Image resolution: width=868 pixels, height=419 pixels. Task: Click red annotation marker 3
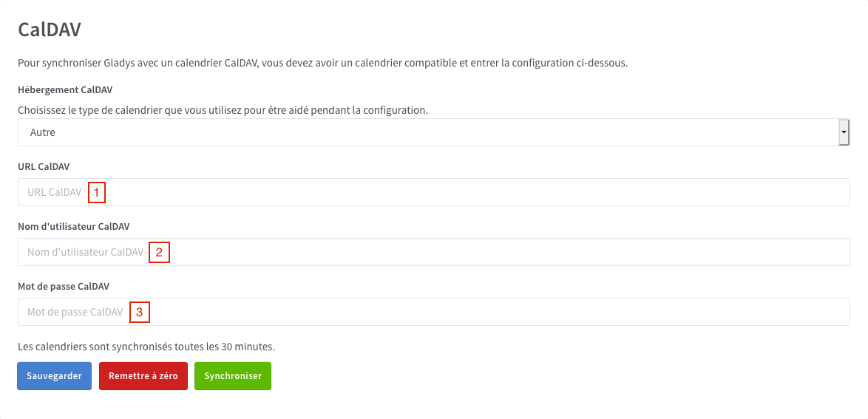(x=139, y=313)
